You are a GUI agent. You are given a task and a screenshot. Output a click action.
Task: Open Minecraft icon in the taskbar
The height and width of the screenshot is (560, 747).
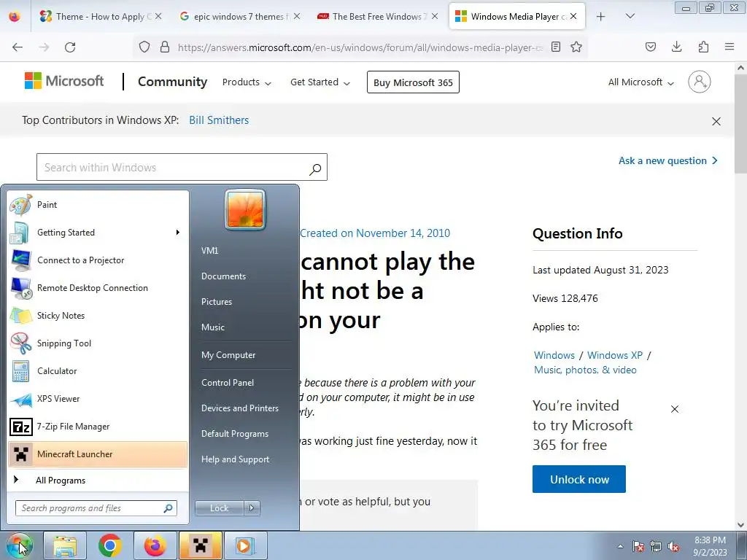pyautogui.click(x=200, y=545)
